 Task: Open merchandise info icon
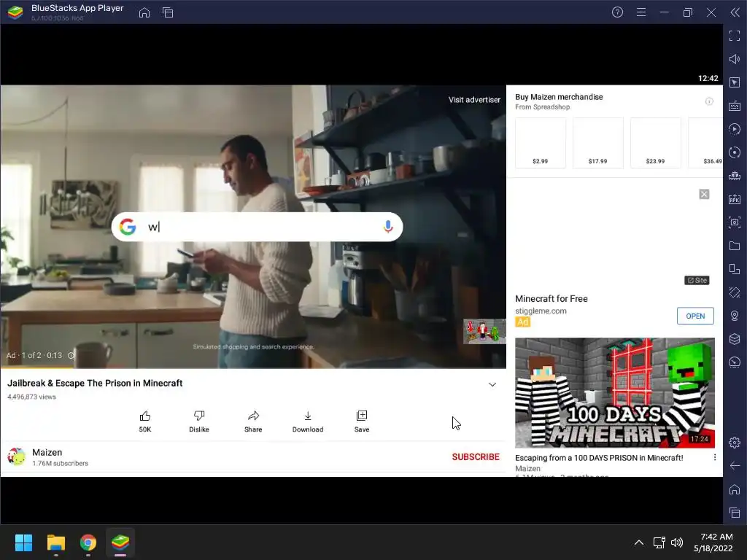point(709,101)
